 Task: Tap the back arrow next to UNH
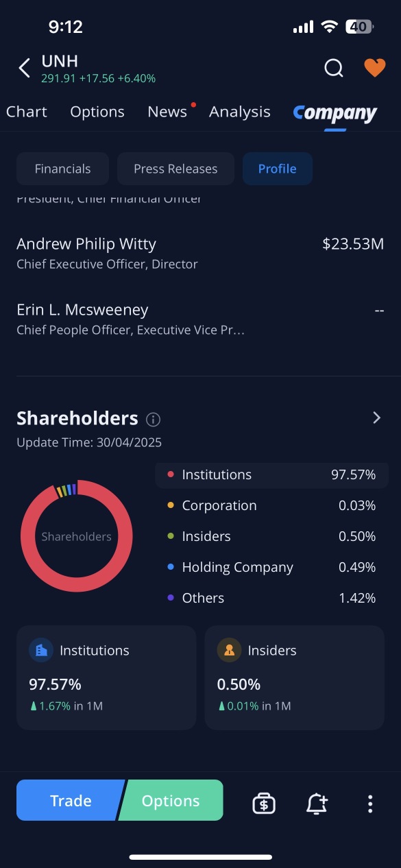click(25, 68)
